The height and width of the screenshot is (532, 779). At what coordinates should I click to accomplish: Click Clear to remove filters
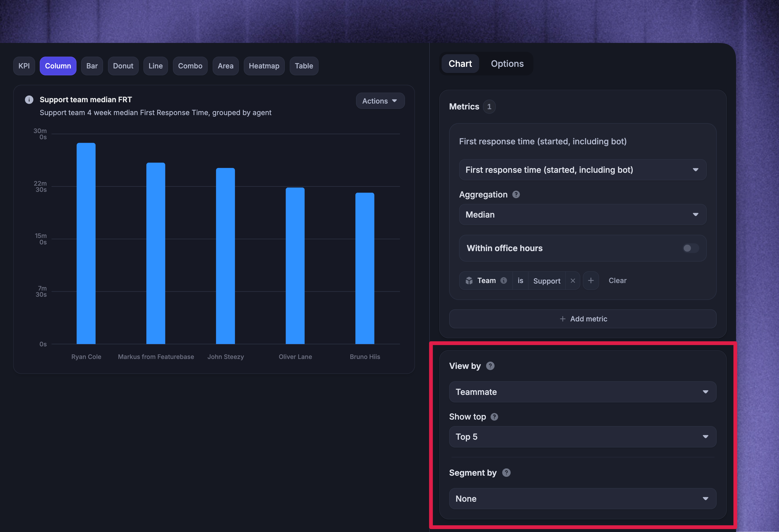pos(617,281)
